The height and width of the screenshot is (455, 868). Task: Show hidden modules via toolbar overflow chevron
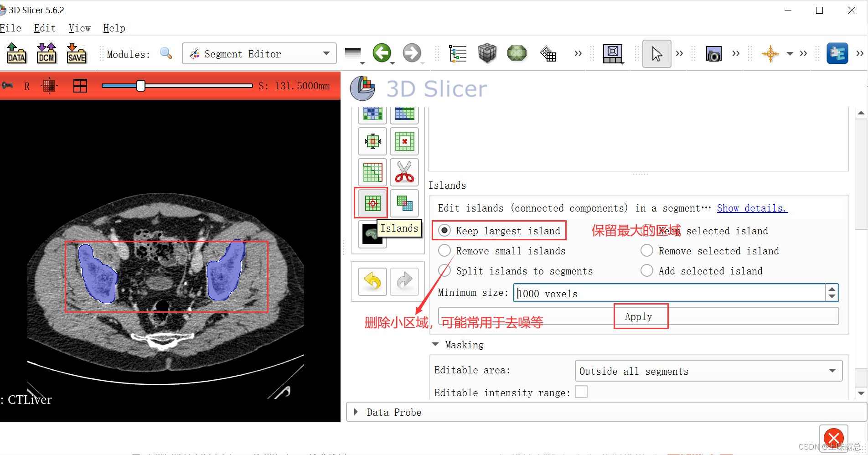click(578, 54)
